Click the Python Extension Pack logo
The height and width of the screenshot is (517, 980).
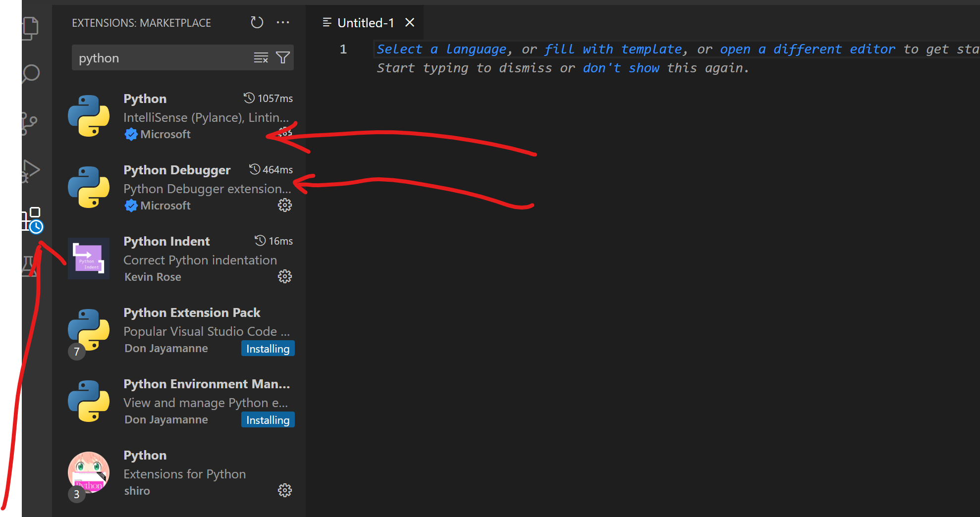89,330
